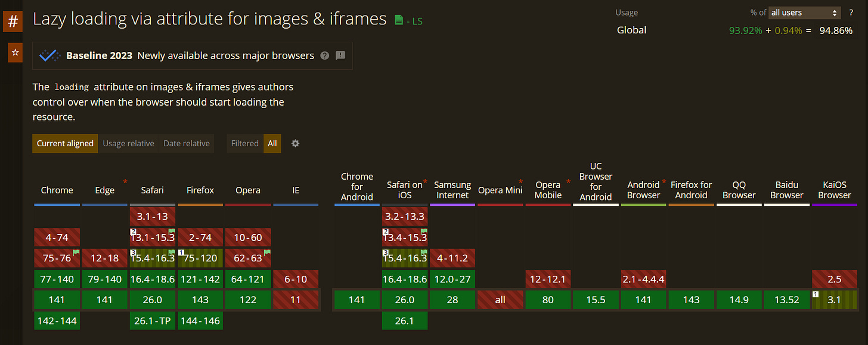Select IE 11 cell
The image size is (868, 345).
[296, 300]
